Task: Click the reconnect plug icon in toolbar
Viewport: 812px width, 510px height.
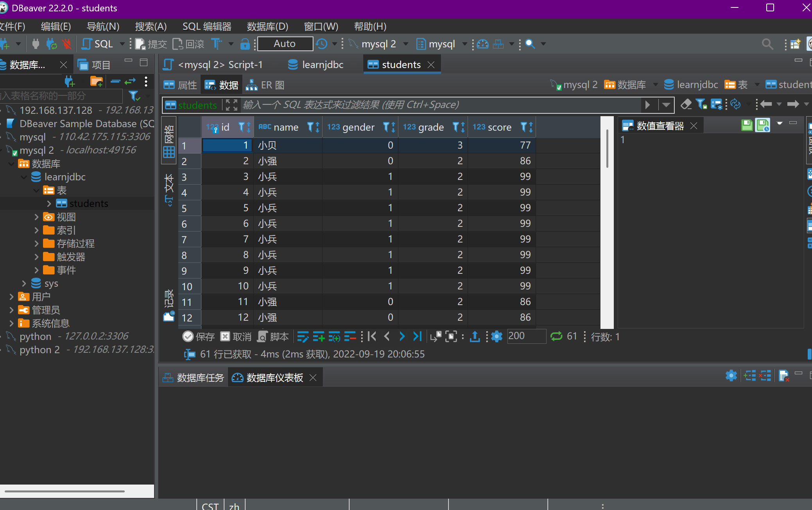Action: [51, 44]
